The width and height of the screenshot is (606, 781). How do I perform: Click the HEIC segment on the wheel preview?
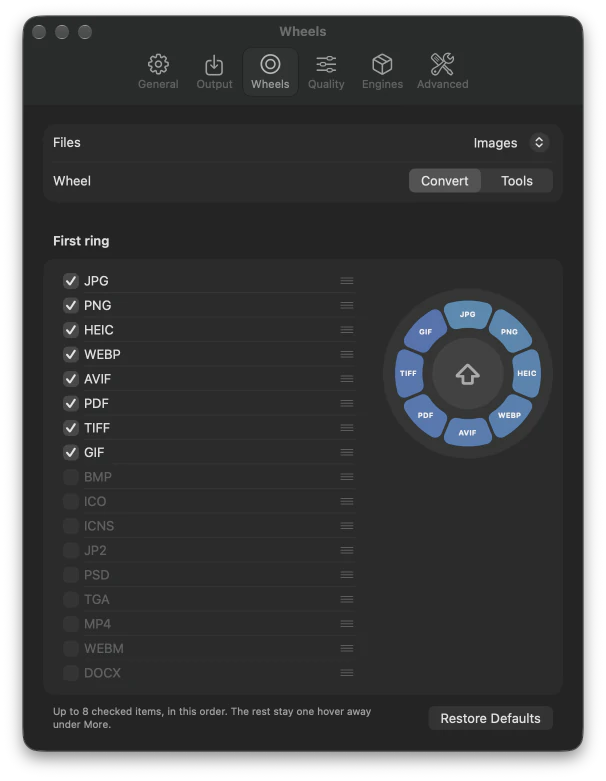pos(526,373)
